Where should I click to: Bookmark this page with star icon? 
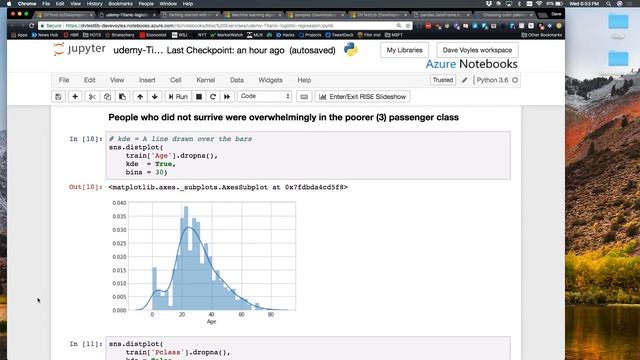click(407, 26)
